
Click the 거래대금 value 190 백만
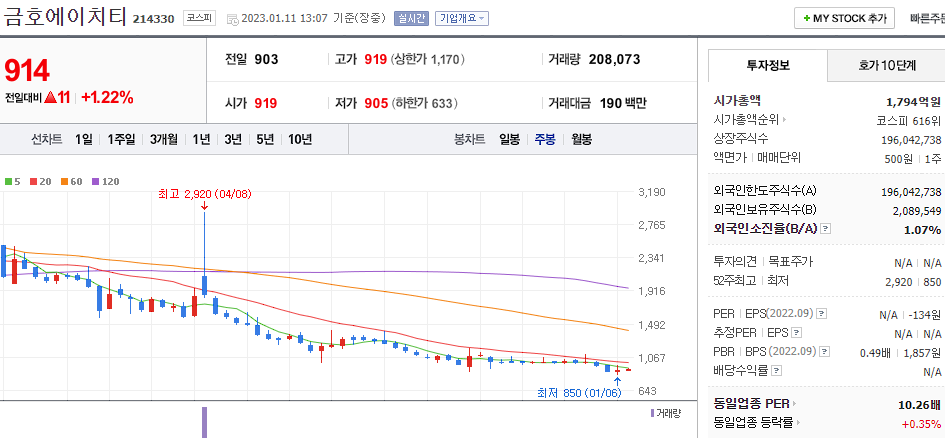click(623, 103)
